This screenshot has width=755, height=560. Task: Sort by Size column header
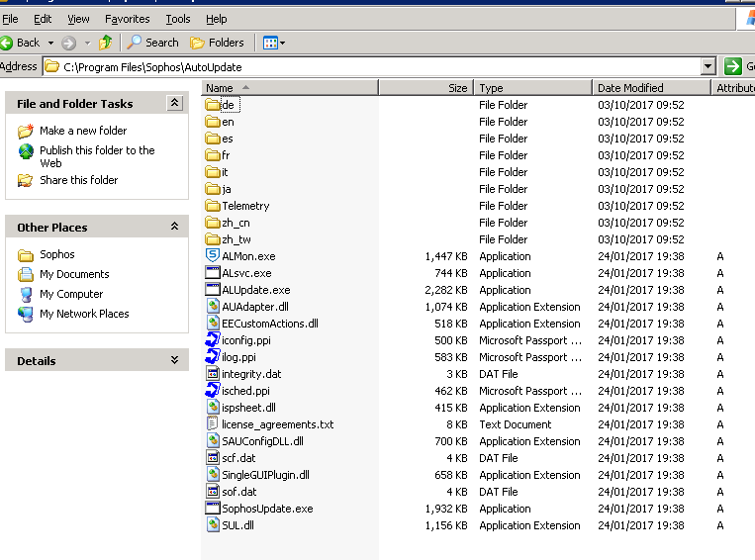pyautogui.click(x=426, y=88)
